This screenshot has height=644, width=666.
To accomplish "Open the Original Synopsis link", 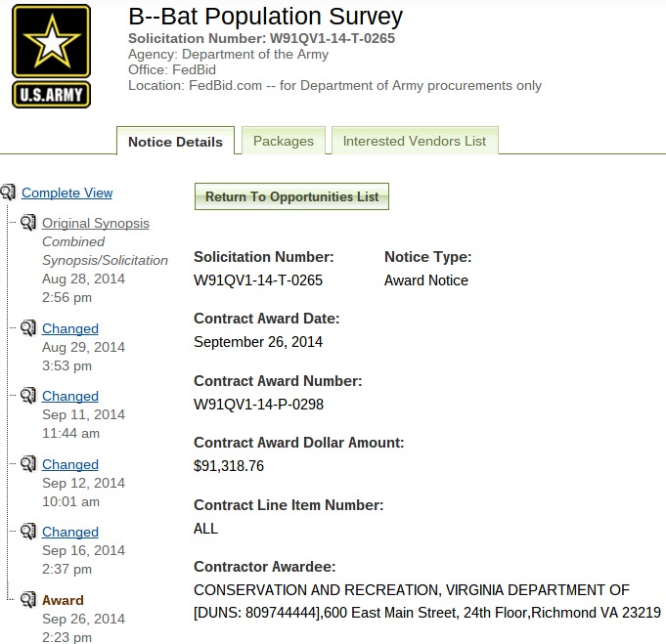I will 95,223.
